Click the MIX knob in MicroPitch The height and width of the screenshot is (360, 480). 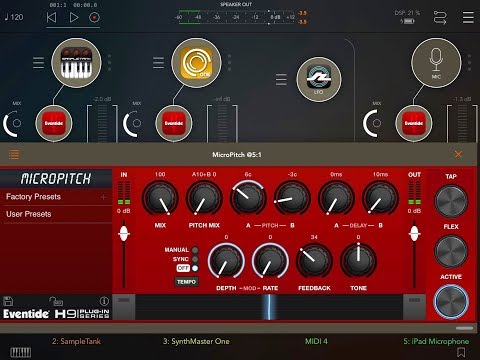click(160, 198)
